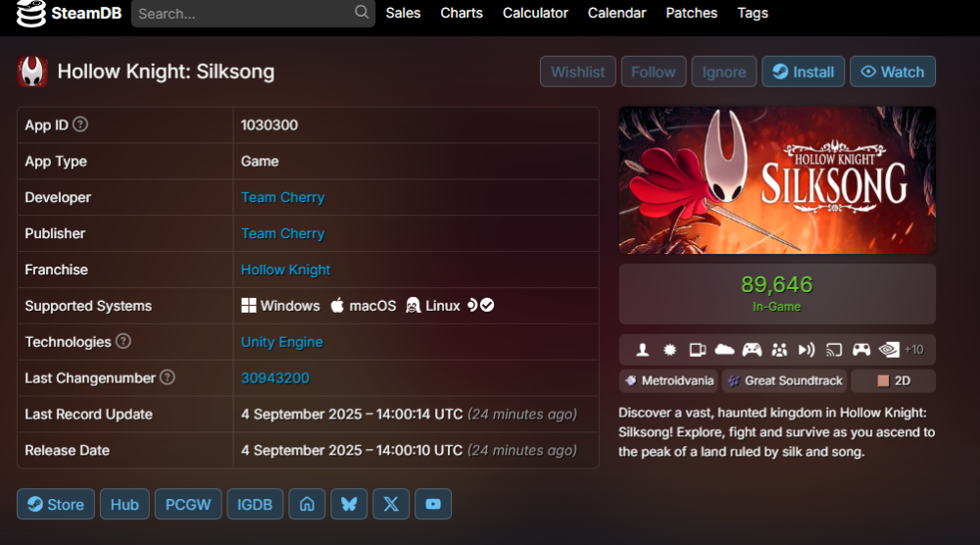Viewport: 980px width, 545px height.
Task: Click the Silksong header artwork image
Action: [x=777, y=180]
